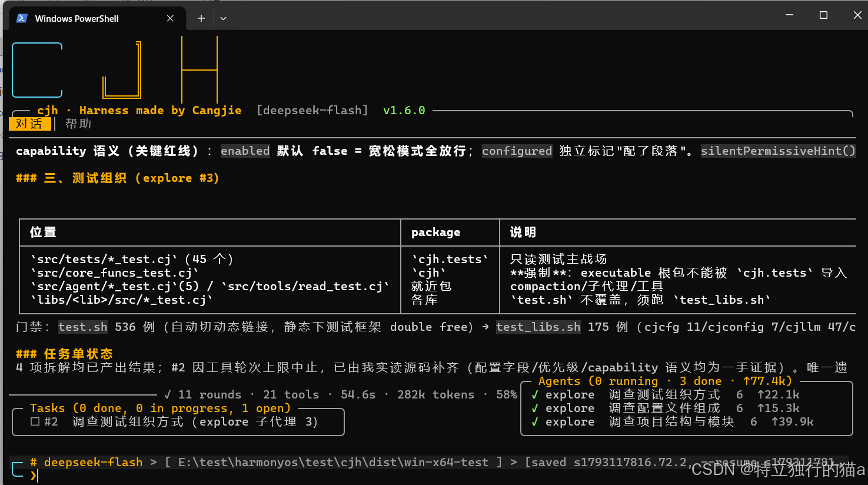Click the heading "三、测试组织 (explore #3)"
This screenshot has height=485, width=868.
coord(131,178)
